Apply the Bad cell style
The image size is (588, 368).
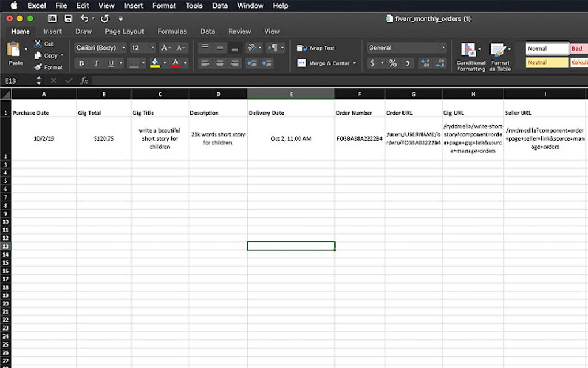point(579,48)
